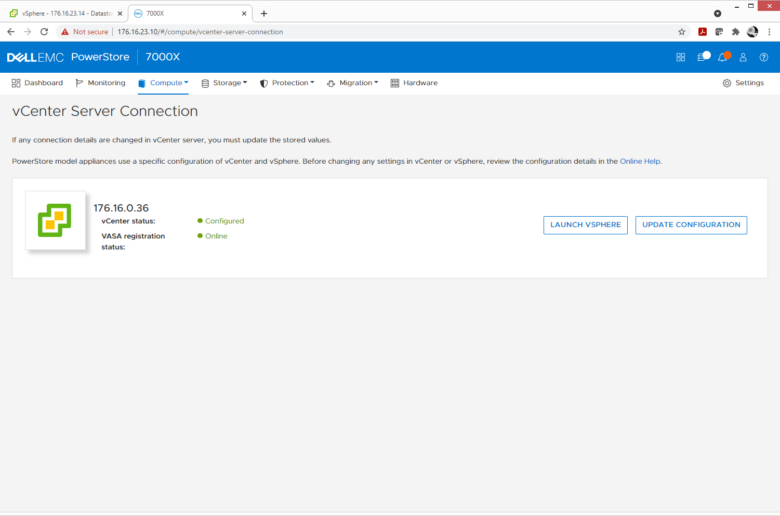The height and width of the screenshot is (516, 780).
Task: Click the LAUNCH VSPHERE button
Action: (x=585, y=225)
